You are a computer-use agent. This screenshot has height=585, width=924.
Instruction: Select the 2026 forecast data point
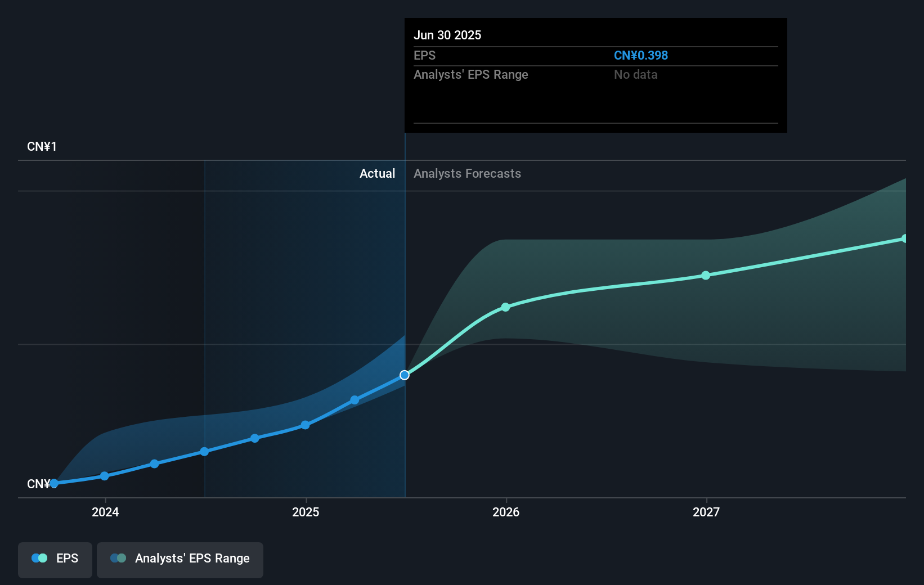[505, 307]
